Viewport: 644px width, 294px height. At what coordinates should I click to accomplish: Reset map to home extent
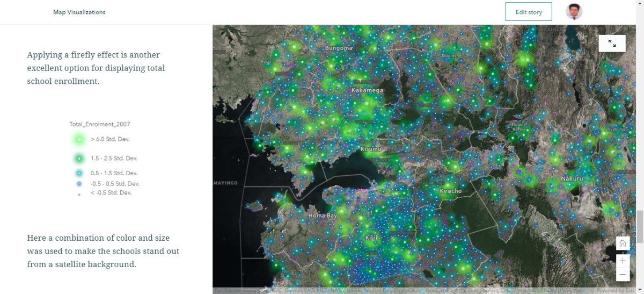(x=623, y=243)
